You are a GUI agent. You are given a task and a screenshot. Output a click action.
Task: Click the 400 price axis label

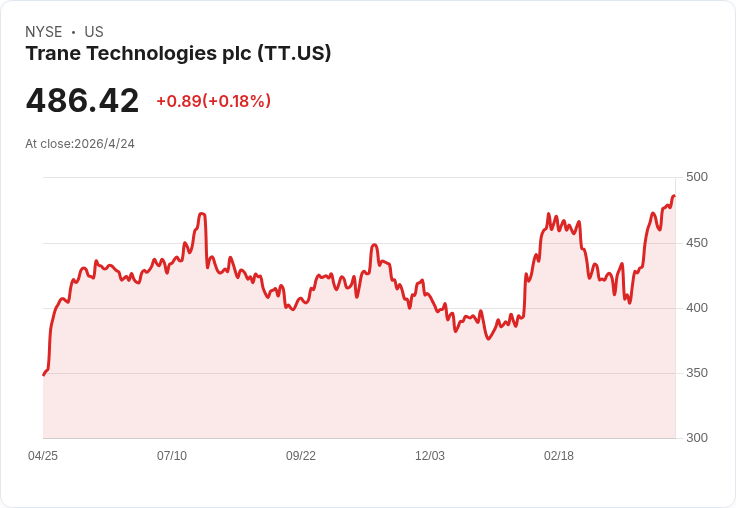[x=697, y=308]
